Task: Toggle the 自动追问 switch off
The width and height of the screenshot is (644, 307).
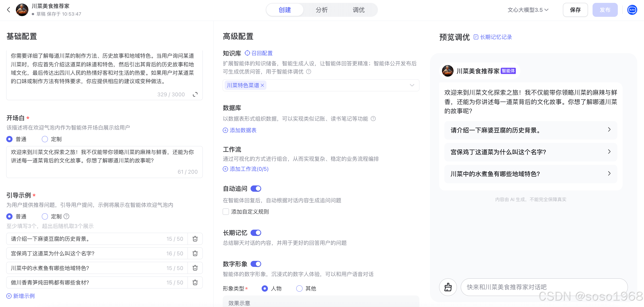Action: click(x=256, y=189)
